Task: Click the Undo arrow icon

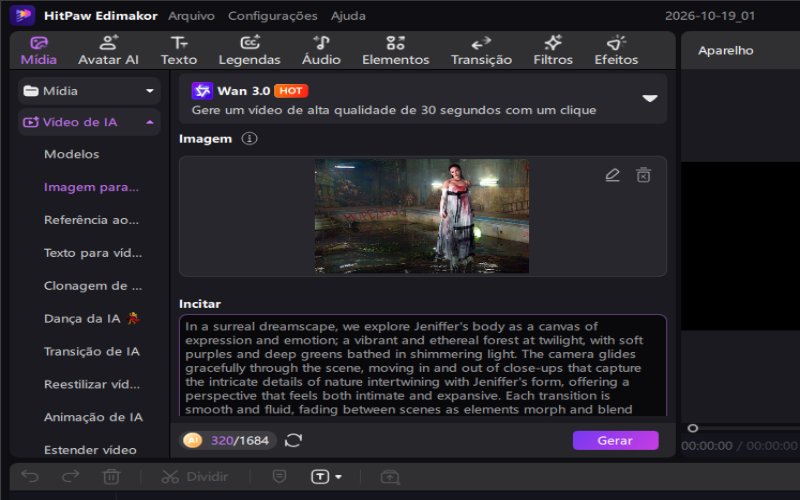Action: (30, 477)
